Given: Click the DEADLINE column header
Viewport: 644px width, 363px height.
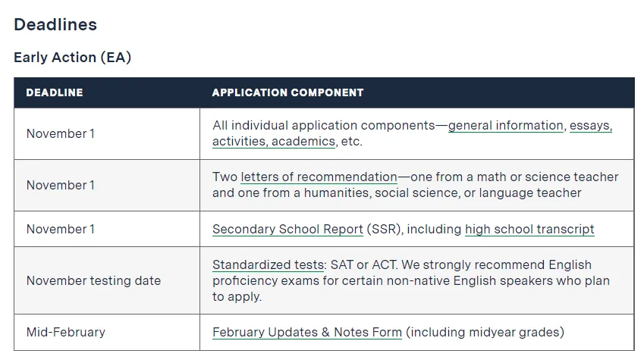Looking at the screenshot, I should [x=55, y=92].
